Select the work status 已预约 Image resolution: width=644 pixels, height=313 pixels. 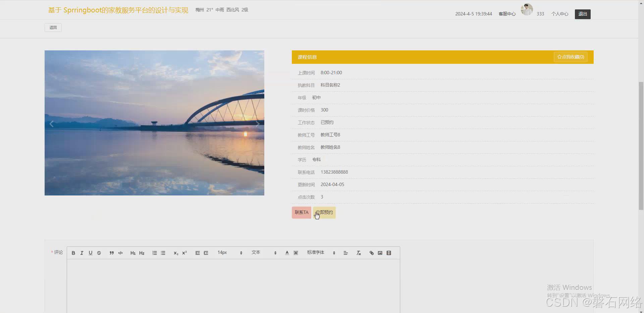[x=327, y=122]
